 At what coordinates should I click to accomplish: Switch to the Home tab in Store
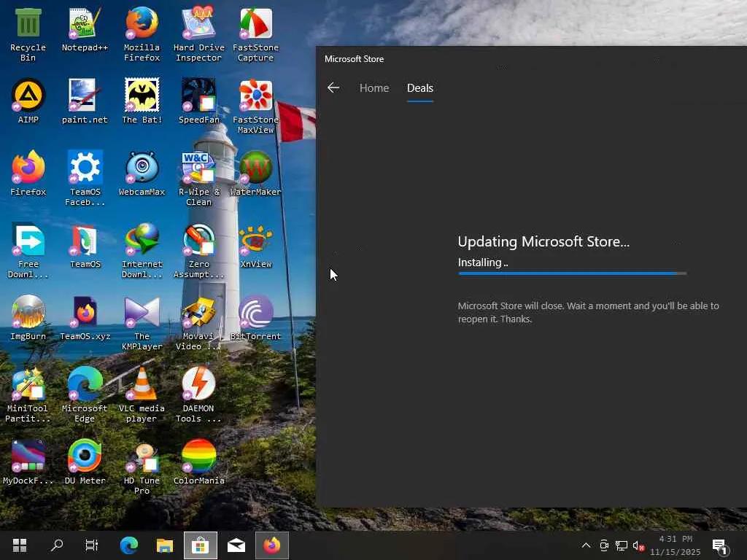374,88
